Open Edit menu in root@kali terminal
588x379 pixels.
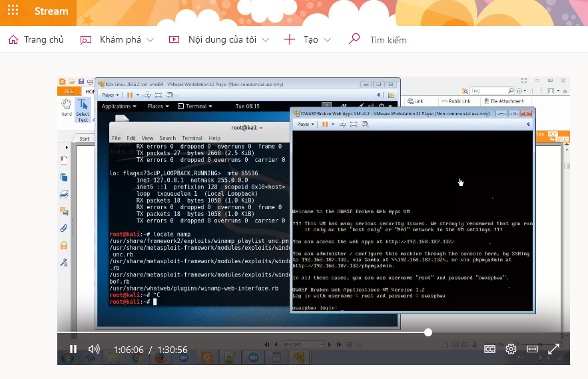click(x=131, y=138)
